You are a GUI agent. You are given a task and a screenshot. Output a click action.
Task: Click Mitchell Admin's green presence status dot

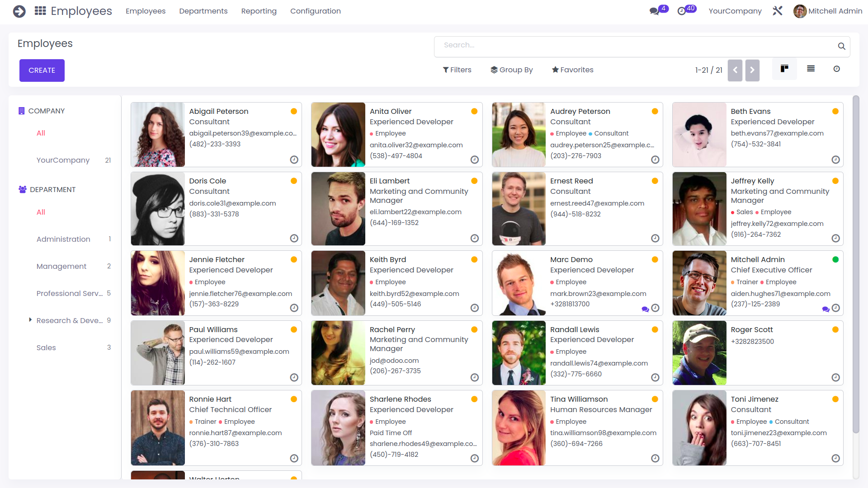[835, 259]
